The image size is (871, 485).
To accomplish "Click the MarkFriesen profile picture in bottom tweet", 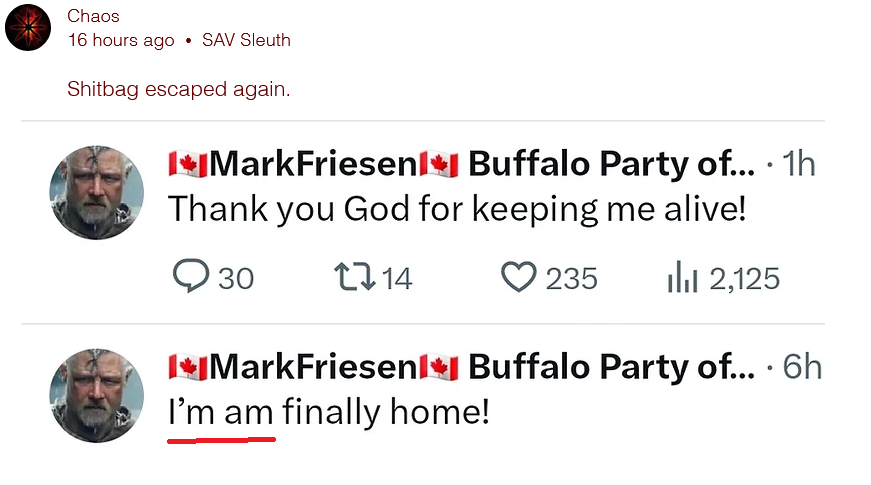I will pos(96,395).
